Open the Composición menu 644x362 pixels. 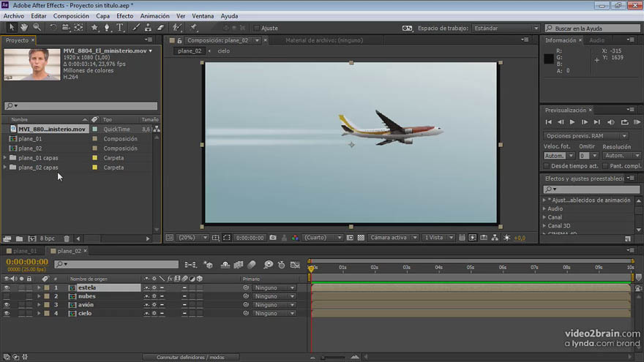[71, 16]
